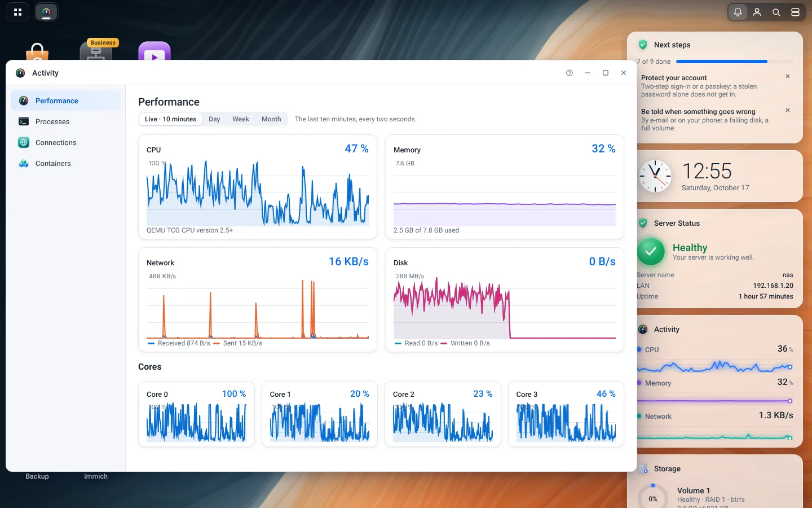The width and height of the screenshot is (812, 508).
Task: Click the CPU usage graph
Action: click(x=258, y=194)
